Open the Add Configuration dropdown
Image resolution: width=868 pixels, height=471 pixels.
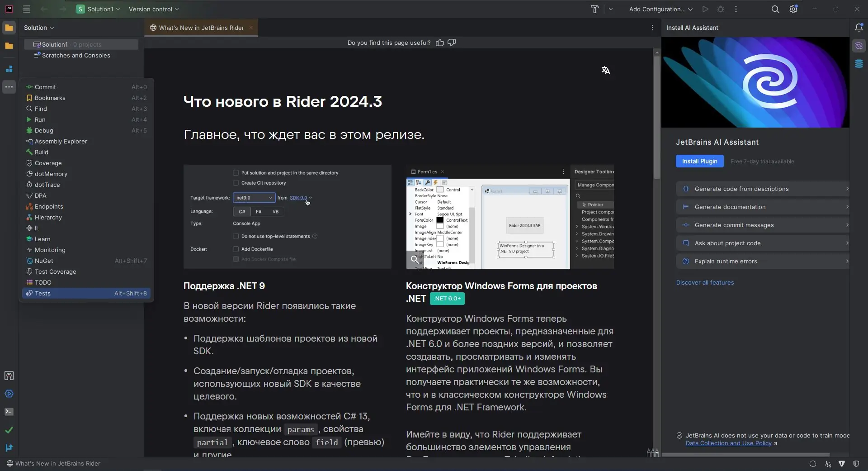click(661, 9)
